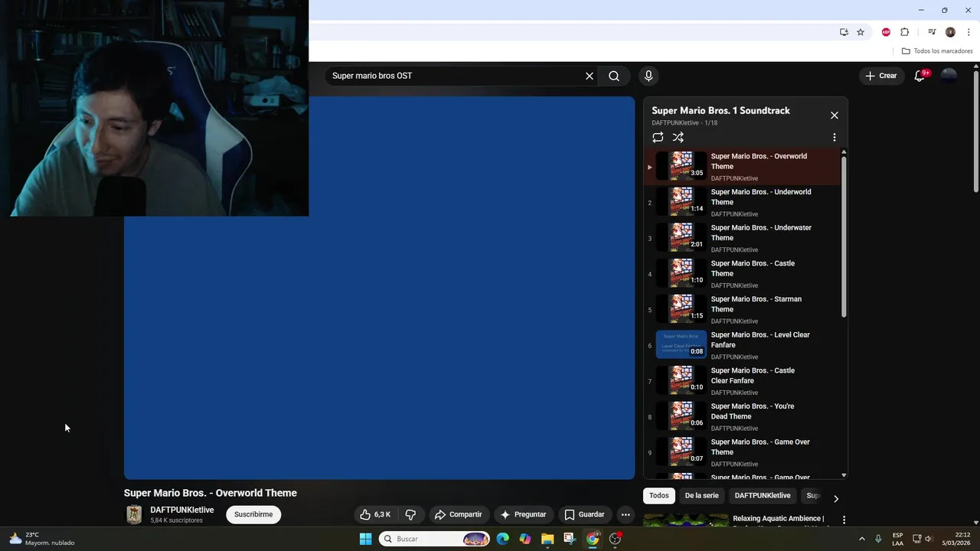Select the De la serie chip
Screen dimensions: 980x551
(701, 496)
